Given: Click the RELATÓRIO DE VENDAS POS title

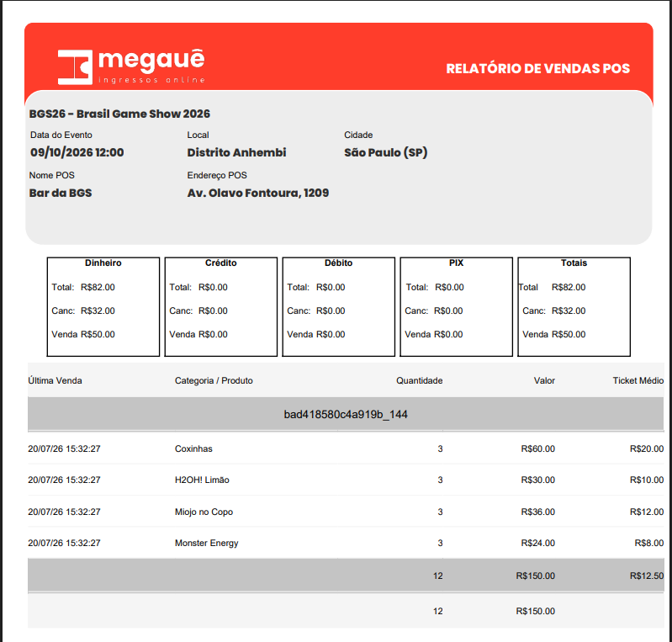Looking at the screenshot, I should [538, 69].
